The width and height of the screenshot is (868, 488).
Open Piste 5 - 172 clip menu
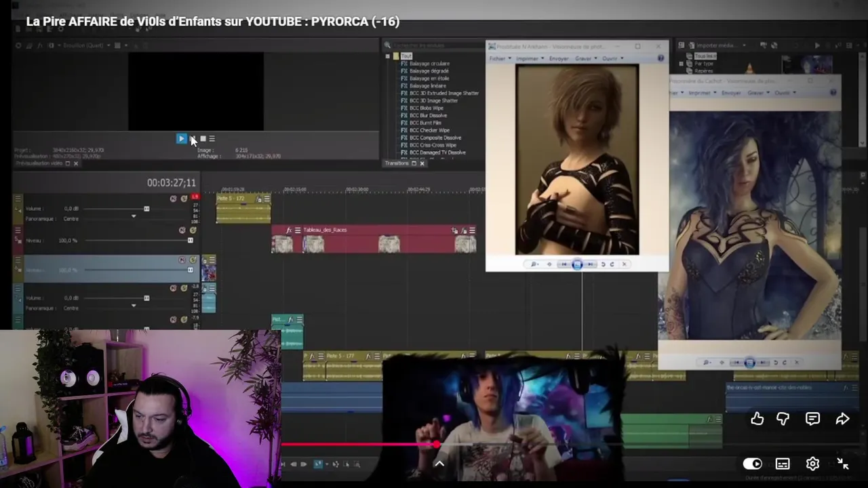[267, 199]
